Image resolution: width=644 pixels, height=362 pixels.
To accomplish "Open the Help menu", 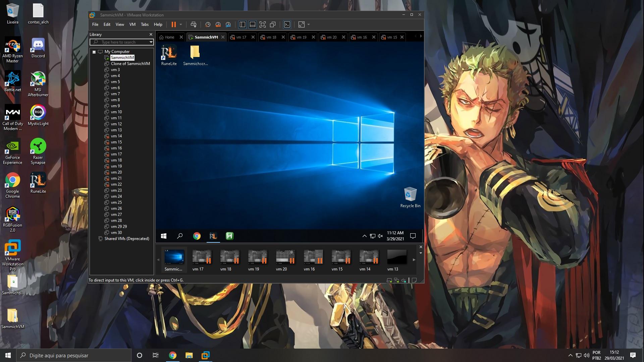I will pyautogui.click(x=158, y=24).
